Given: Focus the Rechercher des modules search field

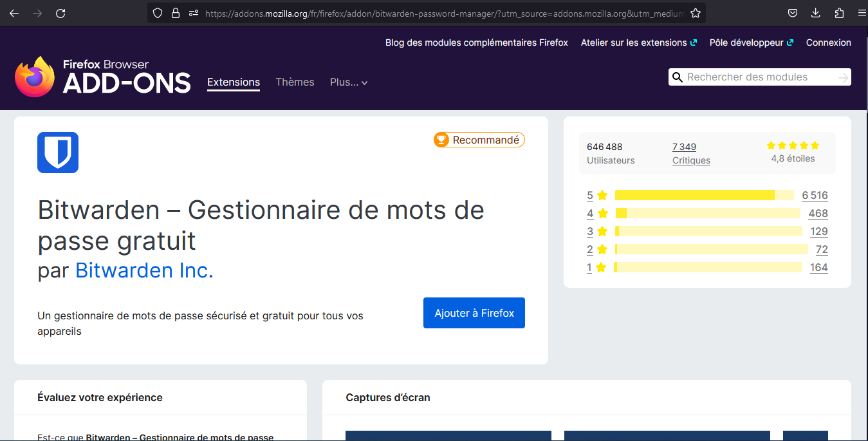Looking at the screenshot, I should [x=759, y=77].
